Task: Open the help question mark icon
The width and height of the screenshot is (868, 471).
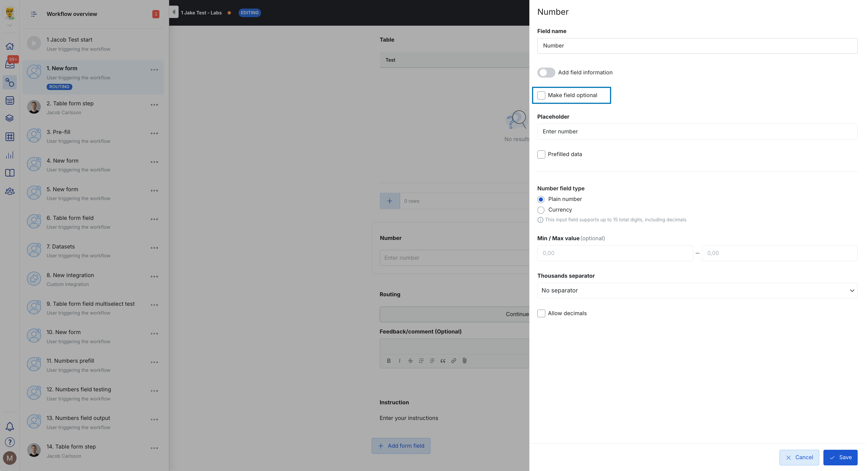Action: (10, 442)
